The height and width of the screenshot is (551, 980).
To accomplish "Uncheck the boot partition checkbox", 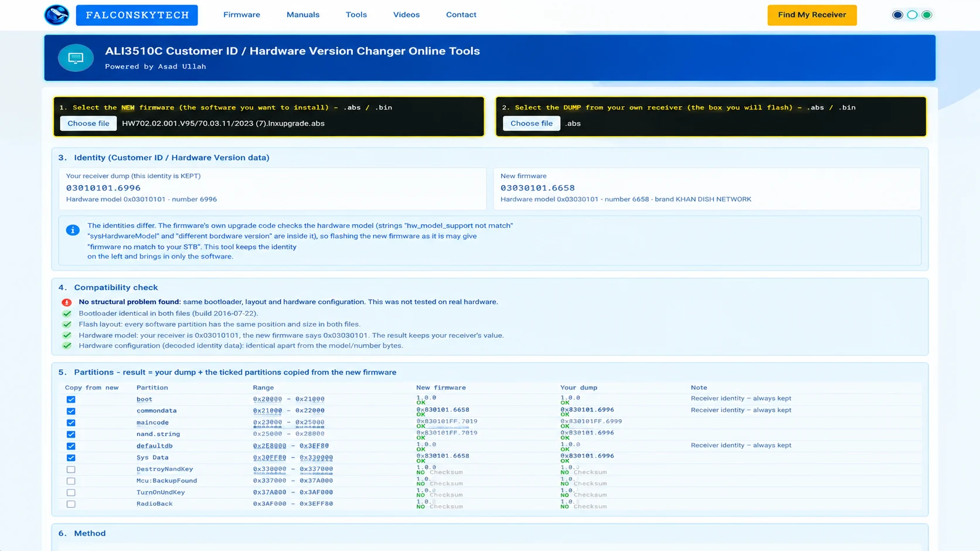I will (x=71, y=399).
